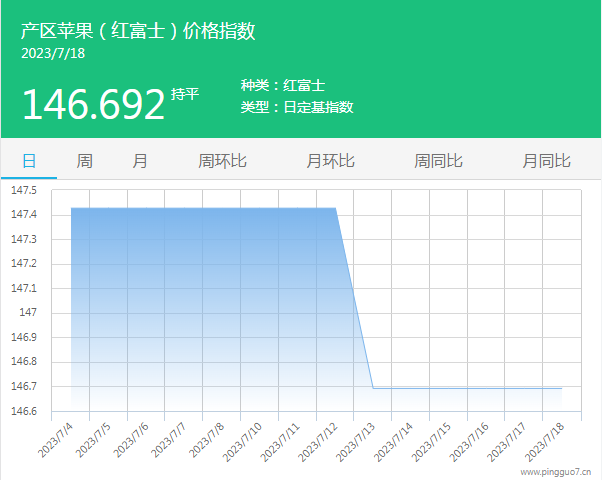The height and width of the screenshot is (480, 602).
Task: Click the 2023/7/4 x-axis label
Action: pos(56,440)
